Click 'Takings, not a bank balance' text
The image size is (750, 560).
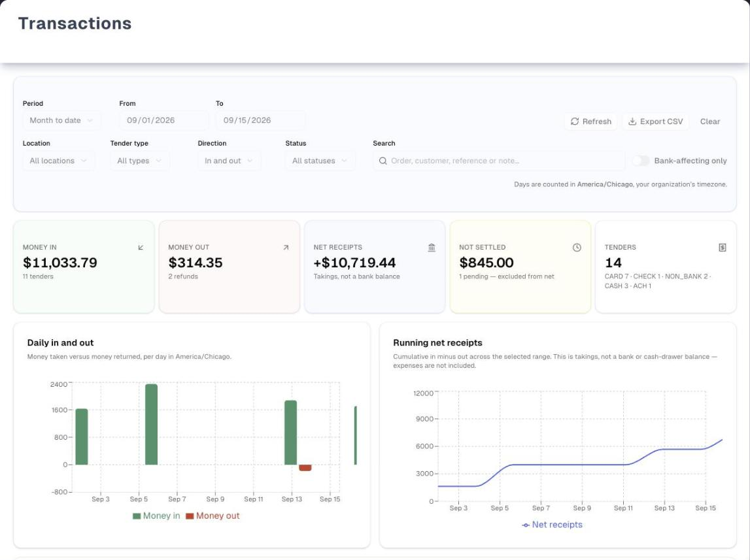(x=356, y=276)
